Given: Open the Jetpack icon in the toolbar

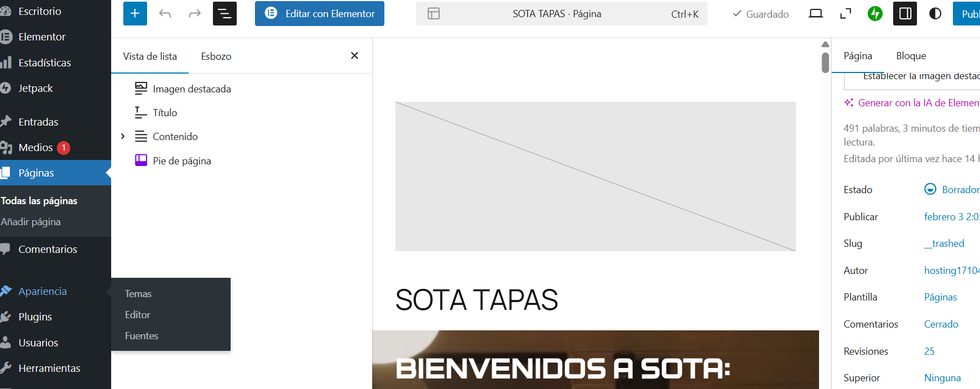Looking at the screenshot, I should pos(875,14).
